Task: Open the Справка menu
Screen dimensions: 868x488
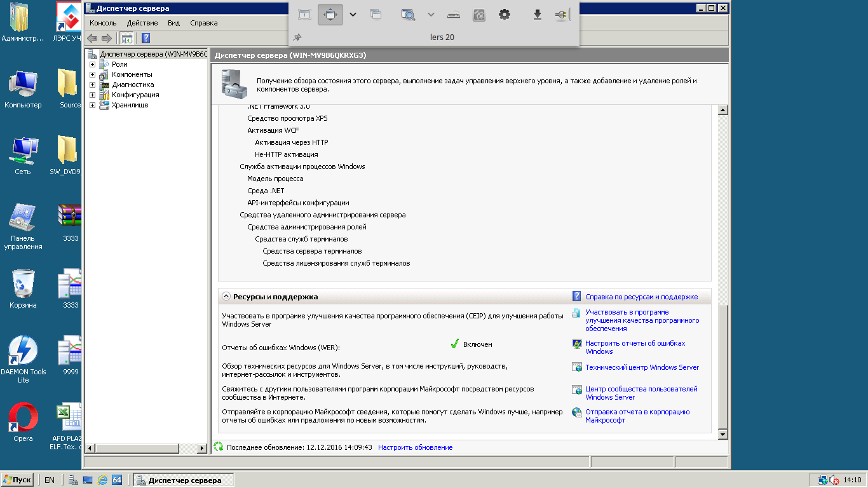Action: click(x=203, y=23)
